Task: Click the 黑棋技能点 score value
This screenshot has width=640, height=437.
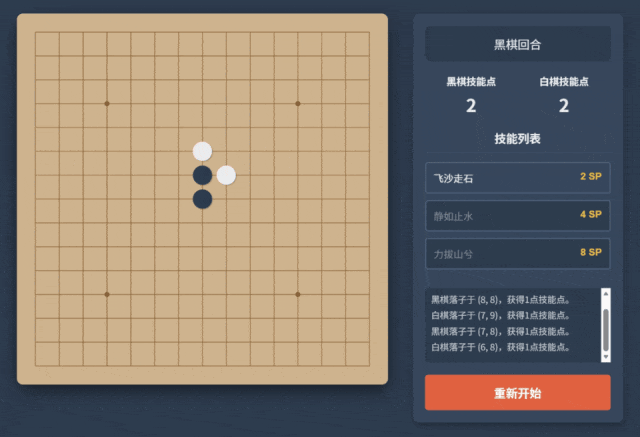Action: coord(471,106)
